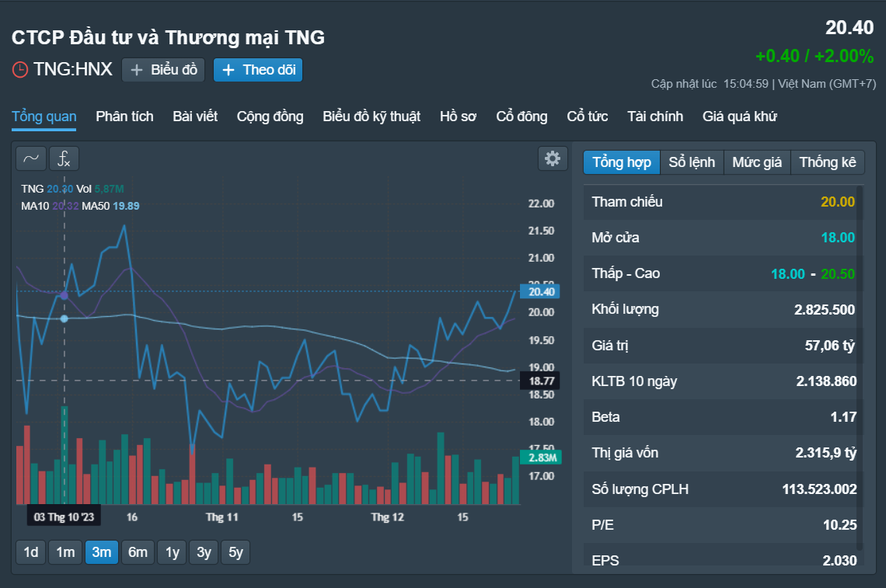Image resolution: width=886 pixels, height=588 pixels.
Task: Select the Sổ lệnh panel tab
Action: tap(692, 162)
